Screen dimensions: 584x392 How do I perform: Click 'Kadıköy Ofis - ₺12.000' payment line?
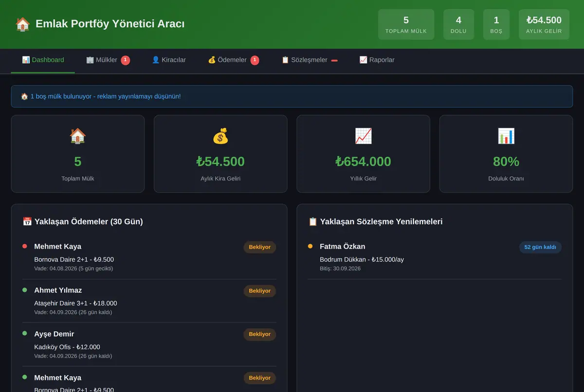67,347
